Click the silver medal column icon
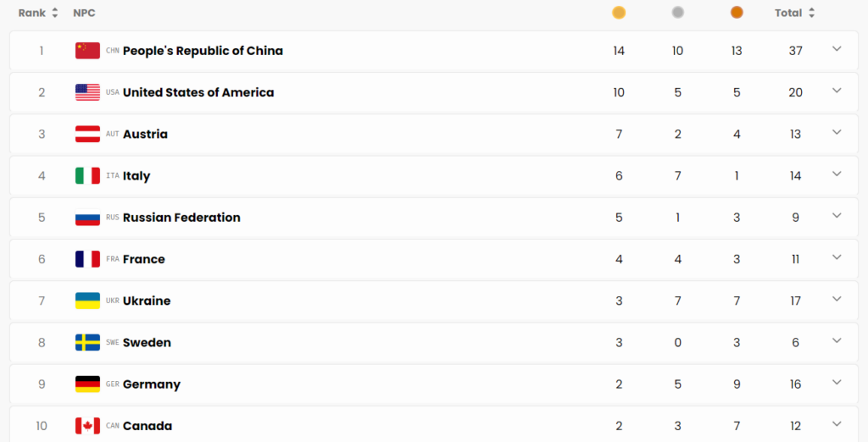Screen dimensions: 868x442 [677, 13]
